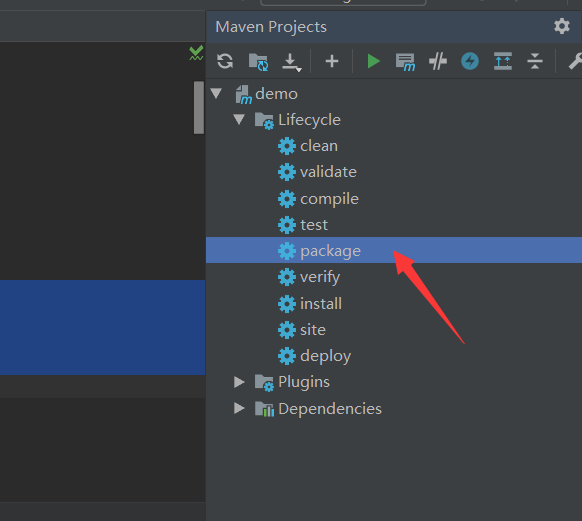
Task: Click the editor vertical scrollbar thumb
Action: pyautogui.click(x=199, y=107)
